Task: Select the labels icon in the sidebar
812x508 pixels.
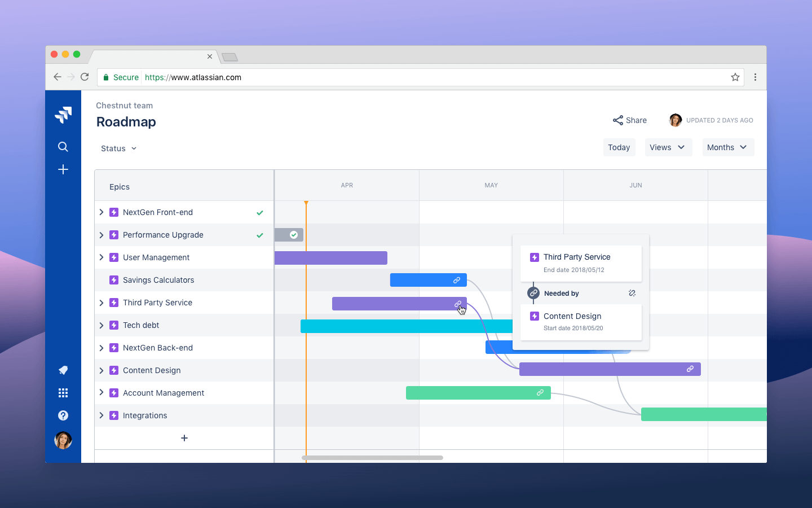Action: coord(63,370)
